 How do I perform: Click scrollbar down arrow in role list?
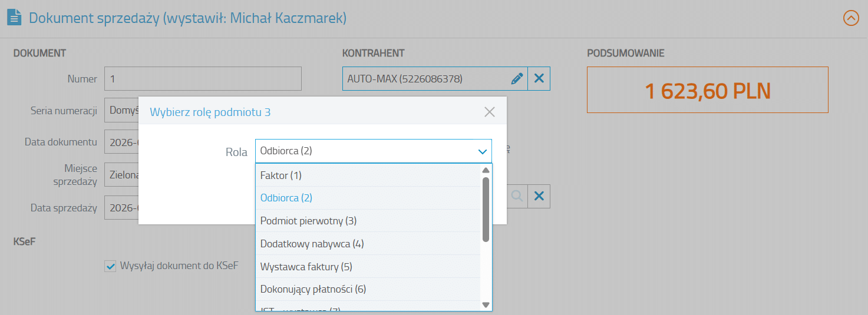[x=486, y=304]
